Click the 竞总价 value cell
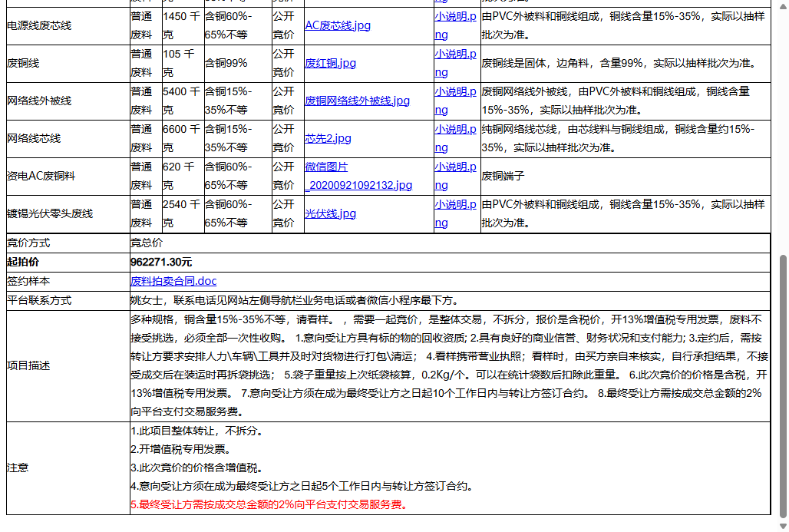Screen dimensions: 789x532 pos(450,243)
